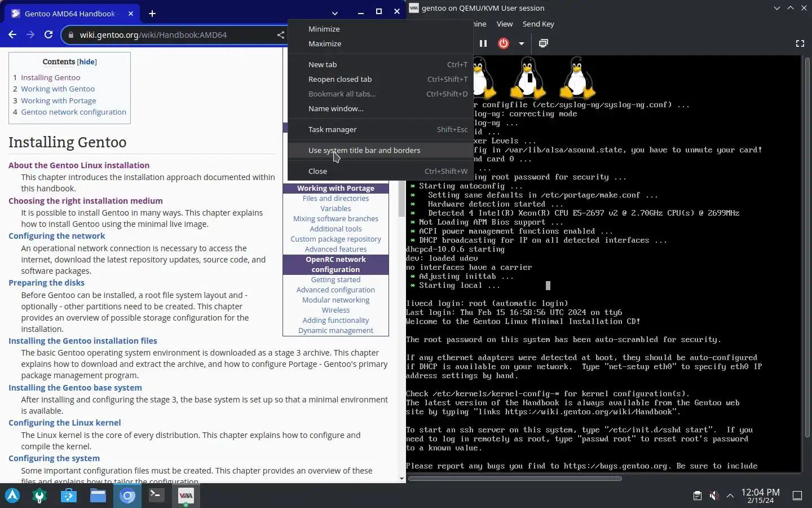Image resolution: width=812 pixels, height=508 pixels.
Task: Open the View menu in virt-manager
Action: (505, 24)
